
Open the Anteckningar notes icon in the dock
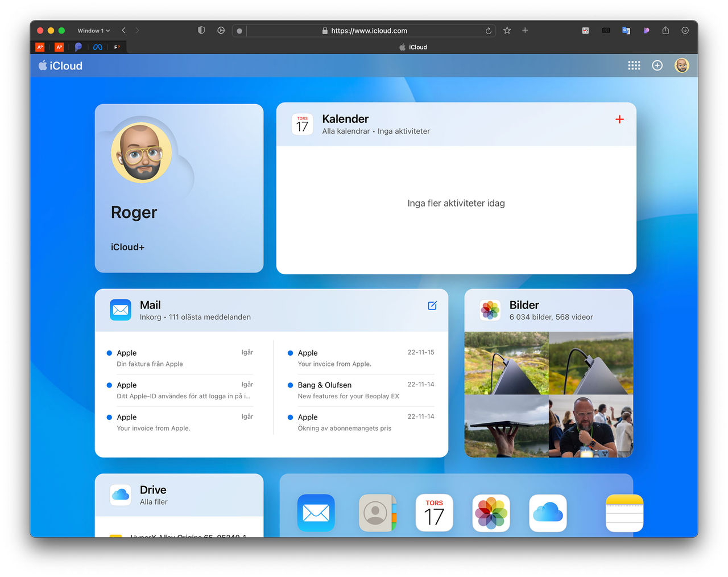[624, 513]
